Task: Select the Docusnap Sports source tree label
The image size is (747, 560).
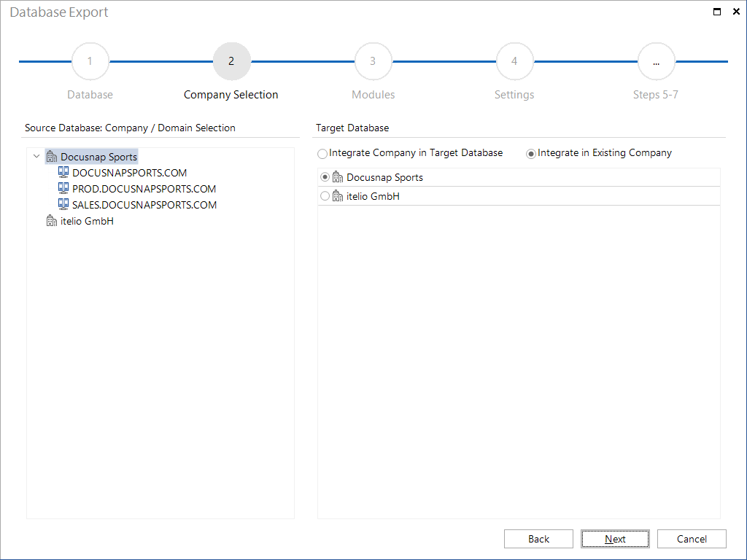Action: (98, 157)
